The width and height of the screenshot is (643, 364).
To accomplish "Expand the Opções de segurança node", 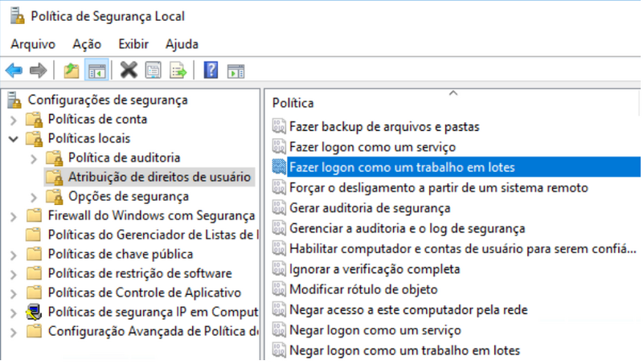I will pos(34,197).
